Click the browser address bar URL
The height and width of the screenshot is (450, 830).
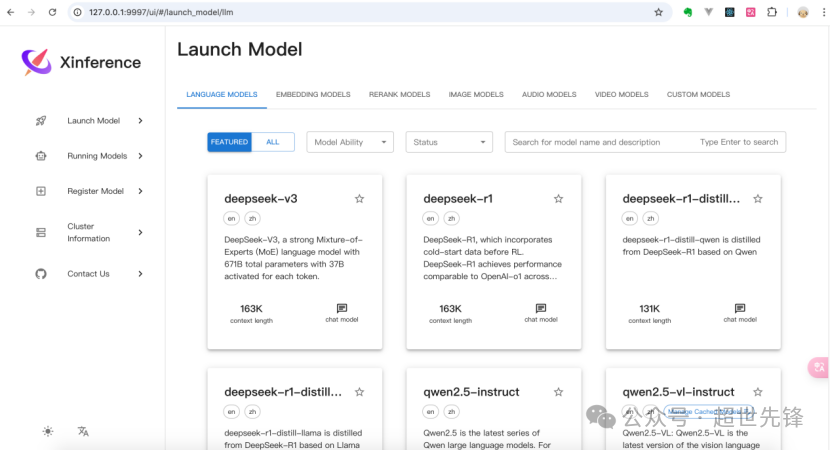[x=161, y=12]
